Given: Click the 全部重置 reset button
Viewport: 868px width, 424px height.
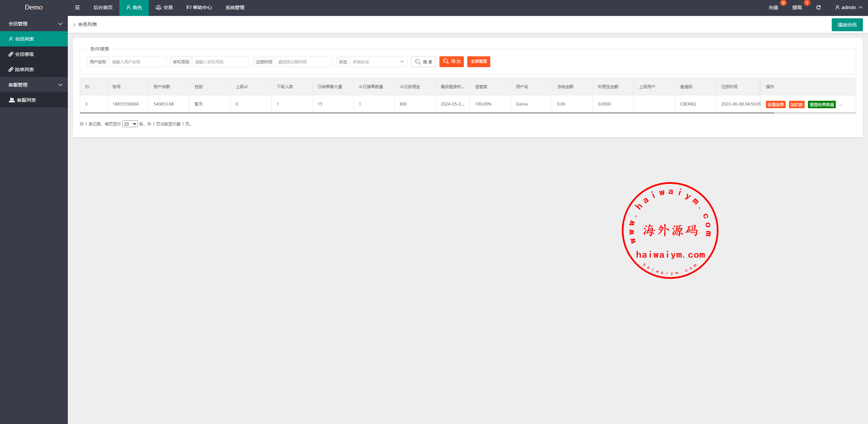Looking at the screenshot, I should (478, 62).
